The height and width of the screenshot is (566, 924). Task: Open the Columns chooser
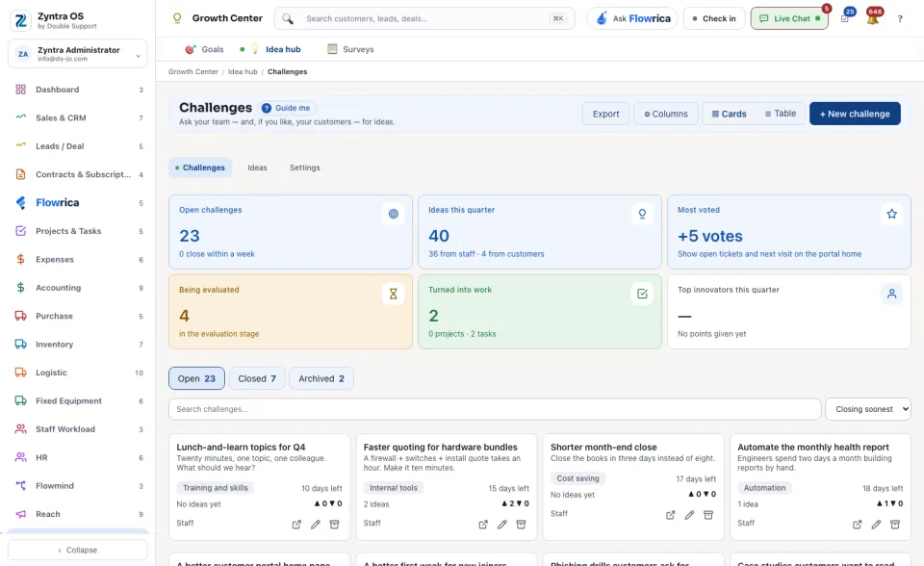[x=666, y=114]
